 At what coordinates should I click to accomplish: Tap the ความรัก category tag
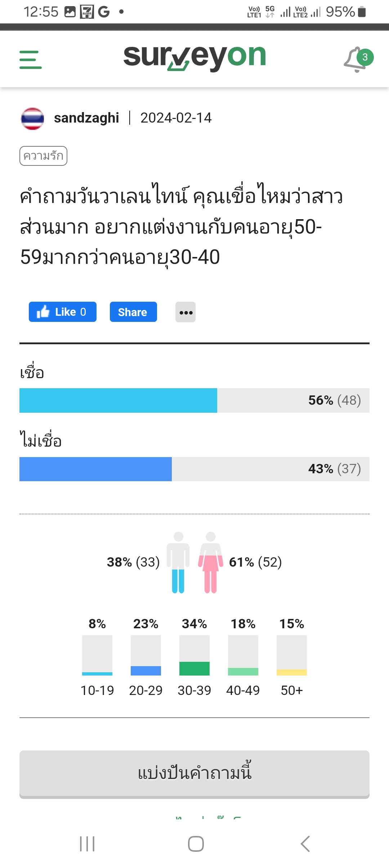tap(43, 156)
